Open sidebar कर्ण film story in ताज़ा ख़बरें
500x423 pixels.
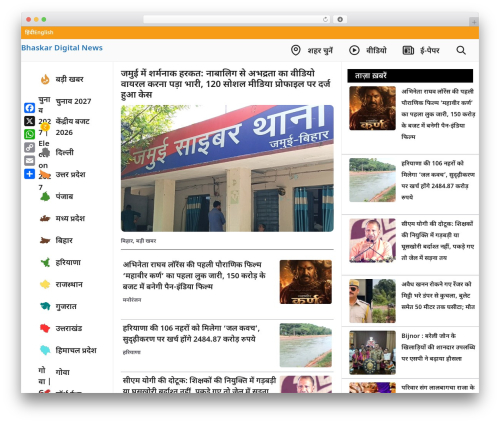click(x=438, y=114)
